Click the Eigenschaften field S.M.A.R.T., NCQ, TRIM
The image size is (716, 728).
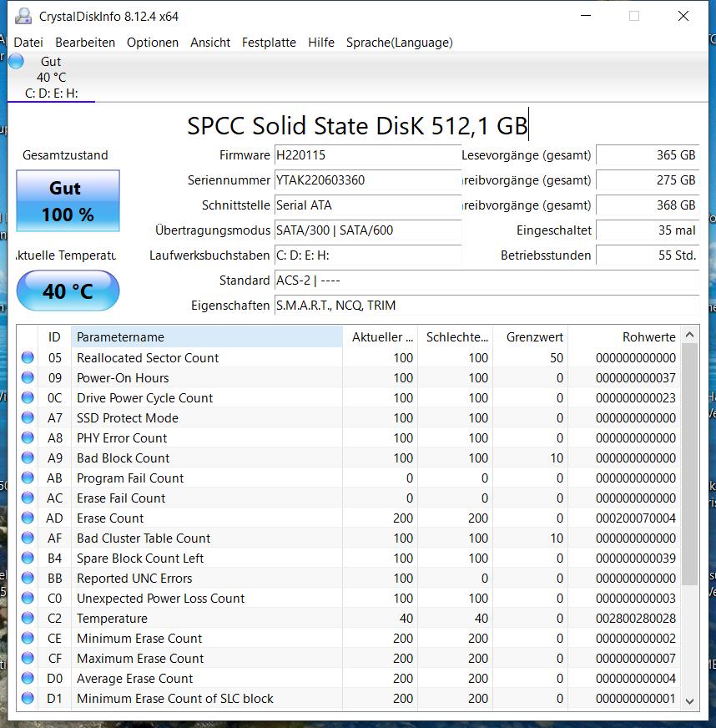coord(487,306)
